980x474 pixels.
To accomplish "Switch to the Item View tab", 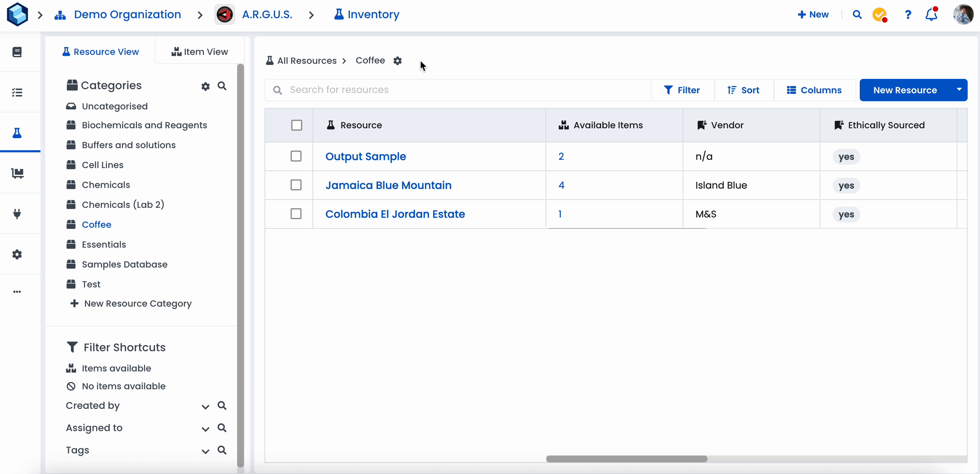I will pyautogui.click(x=200, y=52).
